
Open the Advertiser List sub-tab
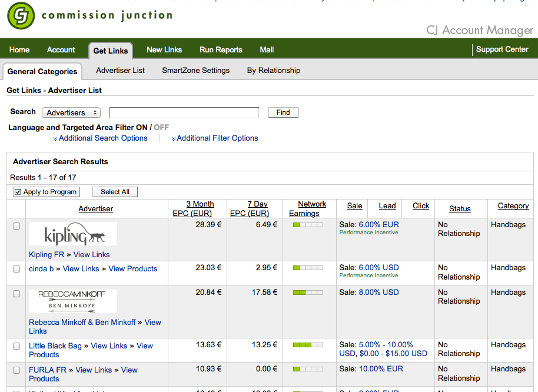[x=121, y=70]
